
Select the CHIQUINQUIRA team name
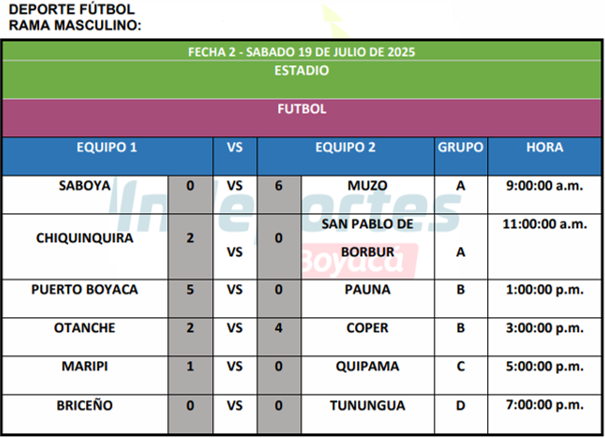click(85, 238)
